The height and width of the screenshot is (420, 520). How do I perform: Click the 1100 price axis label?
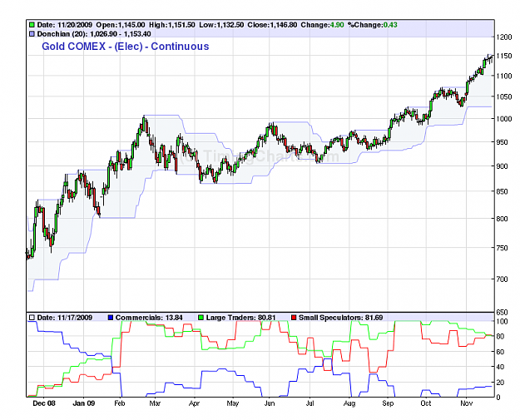(x=504, y=76)
